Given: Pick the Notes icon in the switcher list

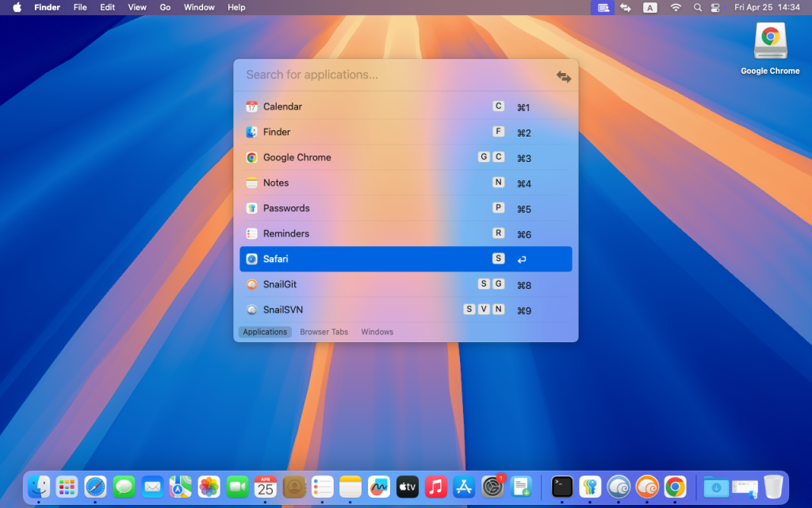Looking at the screenshot, I should pos(251,183).
